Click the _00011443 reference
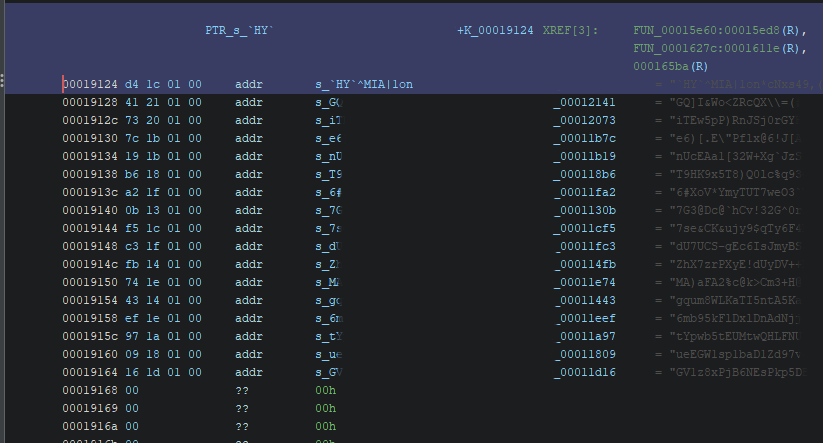The image size is (823, 443). pos(584,300)
